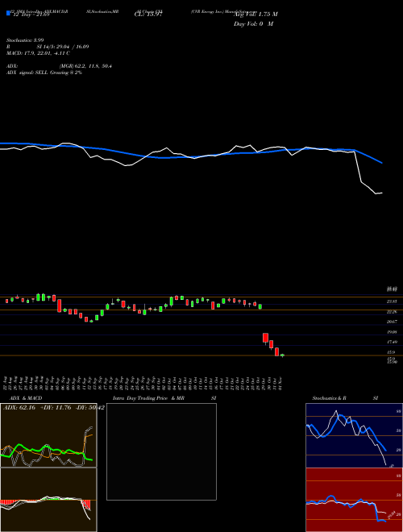Image resolution: width=403 pixels, height=532 pixels.
Task: Click the last small green candlestick
Action: (282, 355)
